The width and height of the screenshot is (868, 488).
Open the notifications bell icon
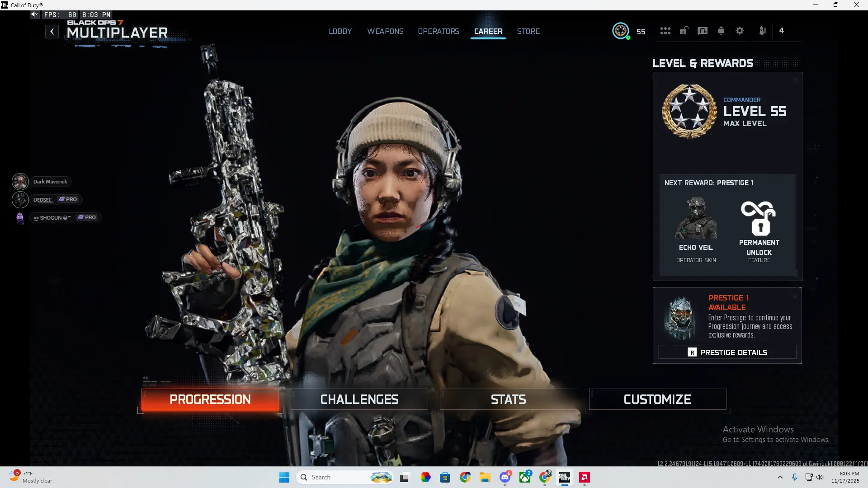point(721,31)
